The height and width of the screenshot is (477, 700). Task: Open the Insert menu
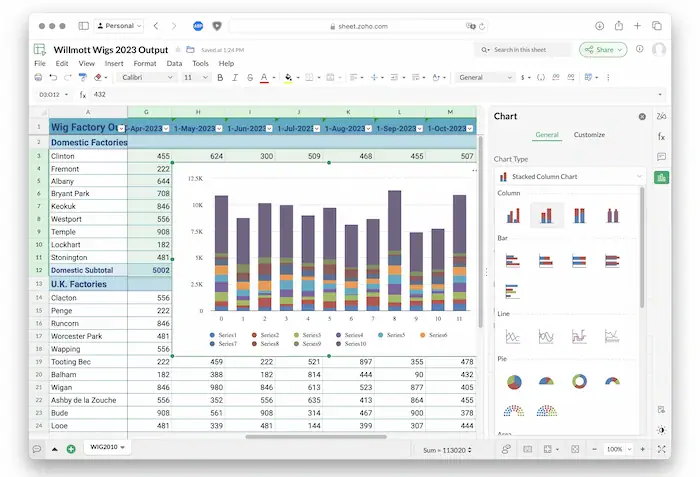coord(114,63)
